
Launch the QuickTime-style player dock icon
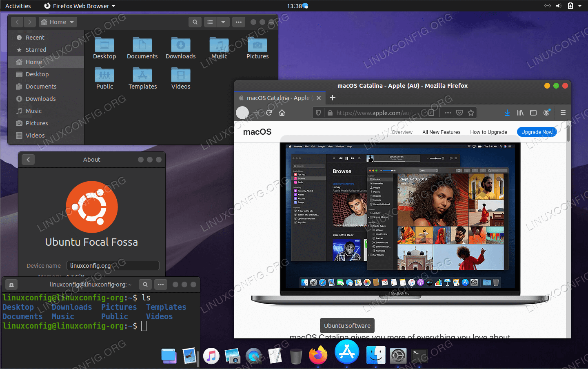pyautogui.click(x=254, y=356)
